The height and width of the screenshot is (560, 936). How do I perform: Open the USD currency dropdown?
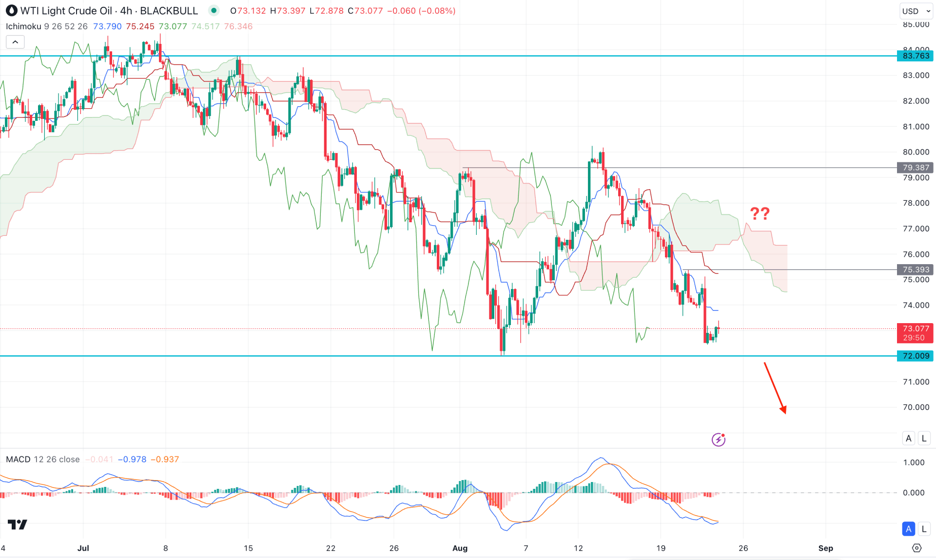916,11
